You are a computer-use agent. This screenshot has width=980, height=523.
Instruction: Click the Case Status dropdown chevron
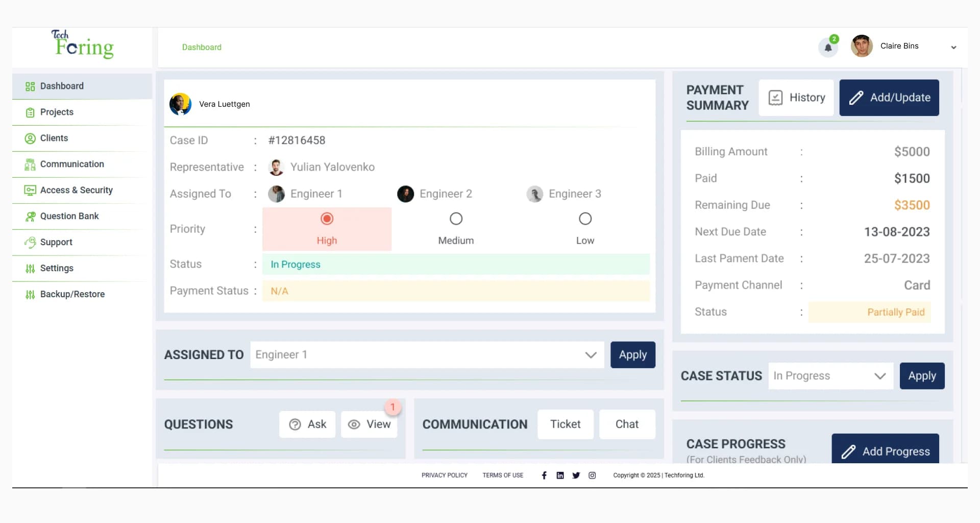(880, 376)
